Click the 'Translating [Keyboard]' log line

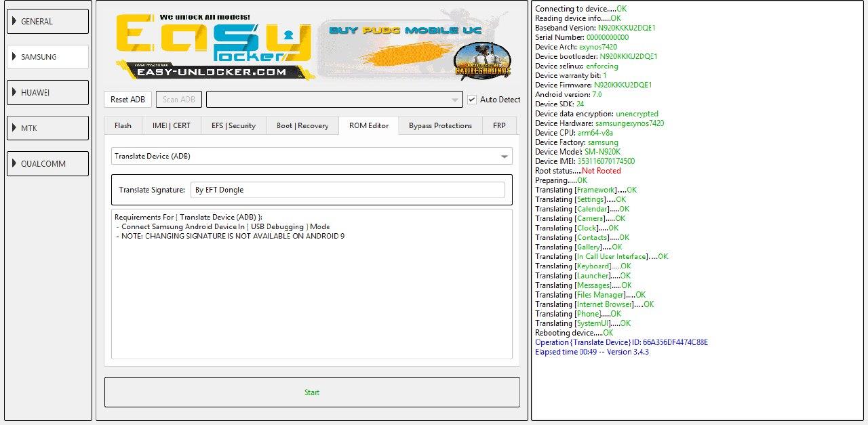[583, 266]
